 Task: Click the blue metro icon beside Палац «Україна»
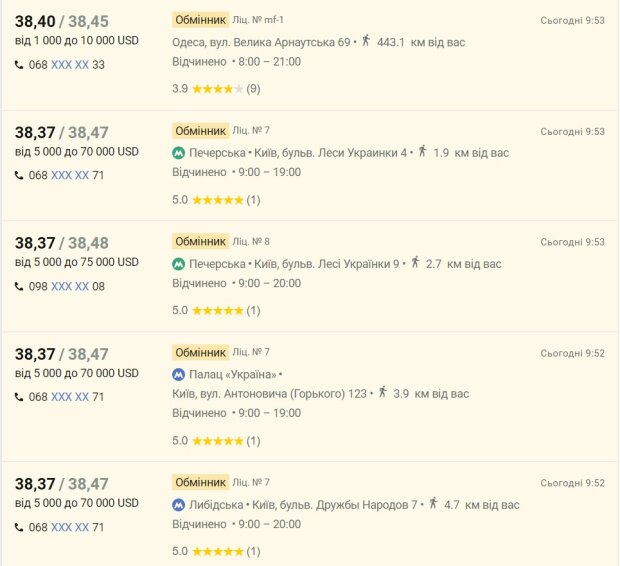(x=178, y=375)
